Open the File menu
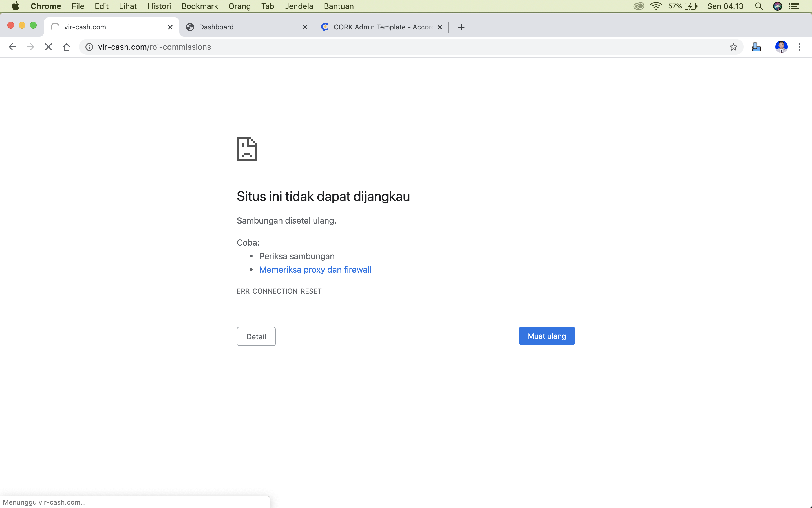The width and height of the screenshot is (812, 508). pos(78,6)
